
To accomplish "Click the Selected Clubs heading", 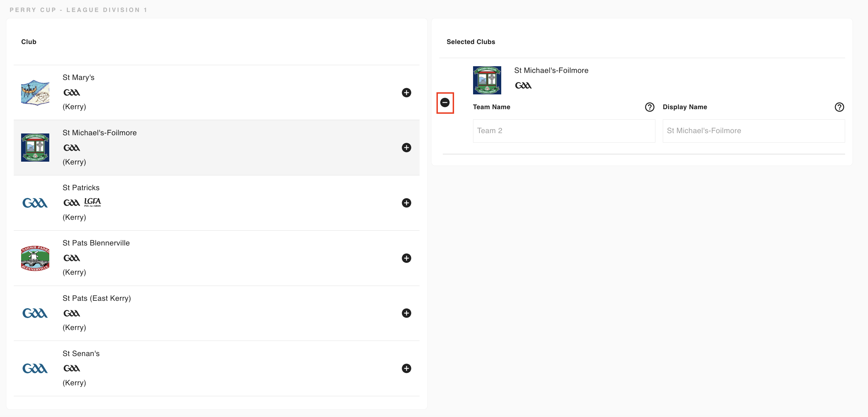I will click(471, 42).
